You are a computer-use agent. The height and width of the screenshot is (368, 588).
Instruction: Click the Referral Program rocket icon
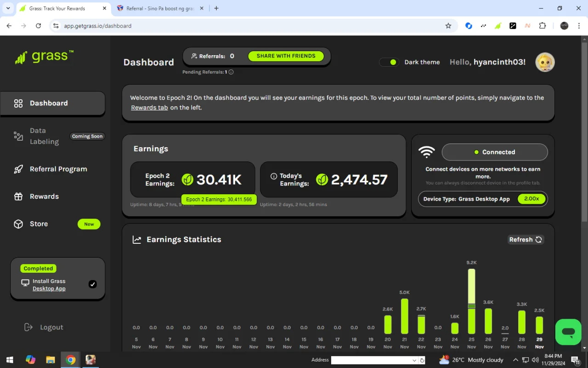(18, 169)
